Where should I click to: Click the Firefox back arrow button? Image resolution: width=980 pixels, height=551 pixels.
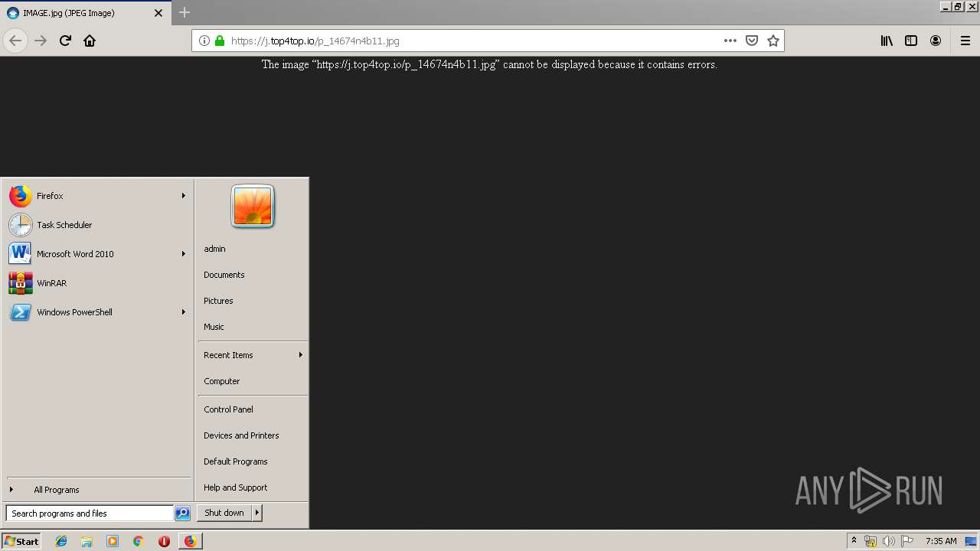(x=15, y=41)
